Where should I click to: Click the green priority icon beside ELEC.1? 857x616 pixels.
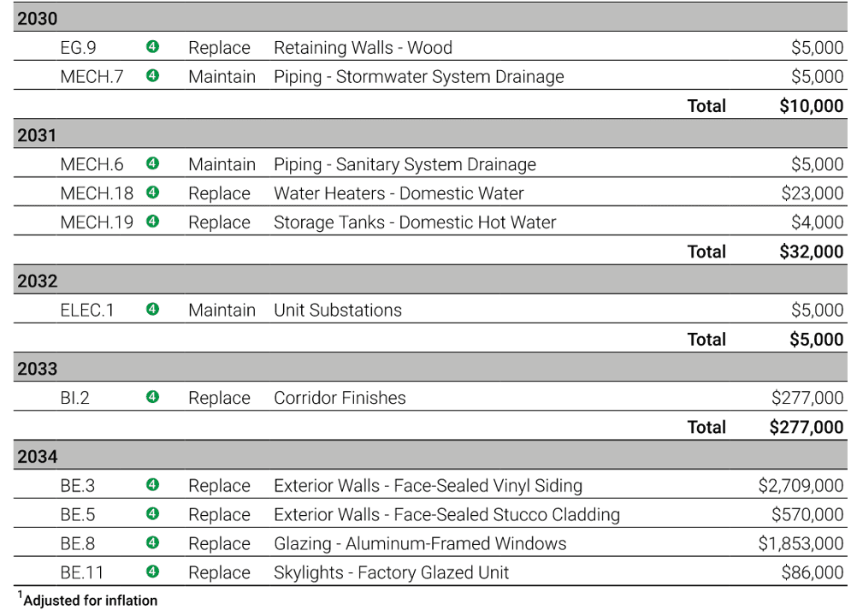coord(152,310)
